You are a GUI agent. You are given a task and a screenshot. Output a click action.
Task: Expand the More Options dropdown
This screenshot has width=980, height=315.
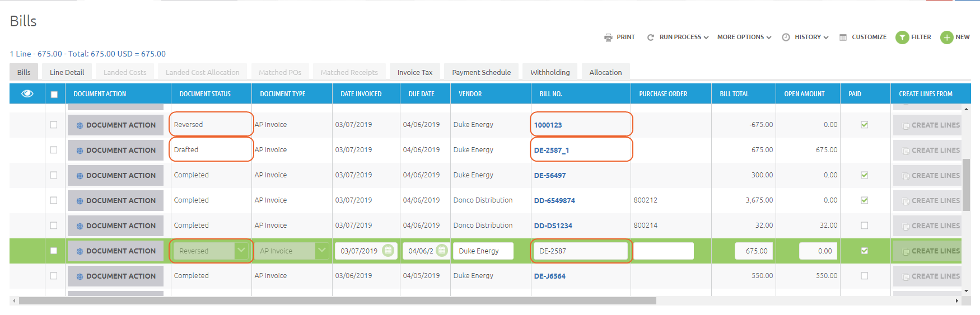pyautogui.click(x=744, y=37)
